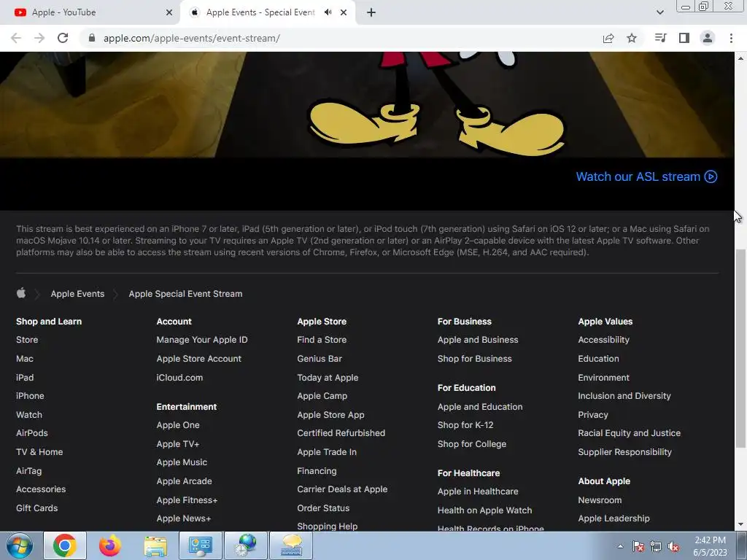This screenshot has width=747, height=560.
Task: Open the Control Panel taskbar icon
Action: (201, 545)
